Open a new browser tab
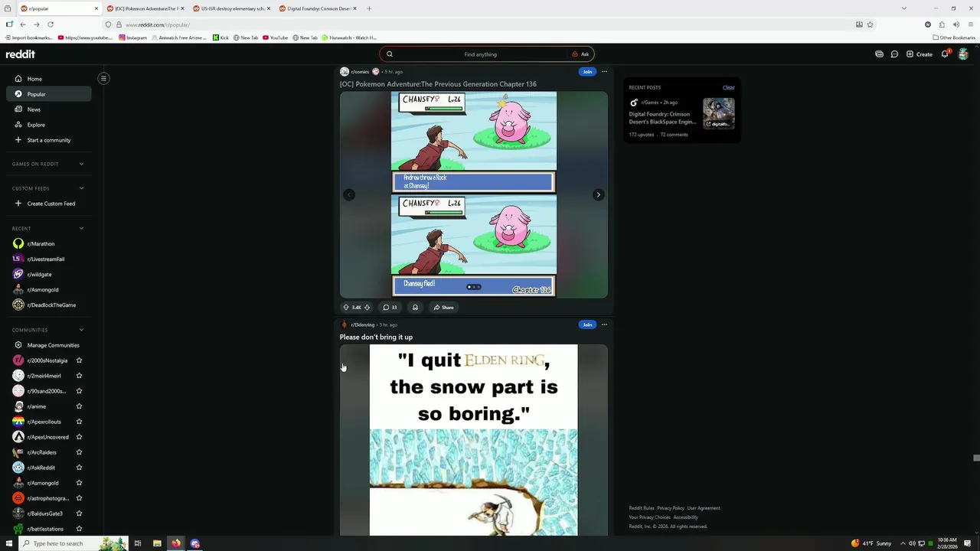The height and width of the screenshot is (551, 980). [369, 8]
